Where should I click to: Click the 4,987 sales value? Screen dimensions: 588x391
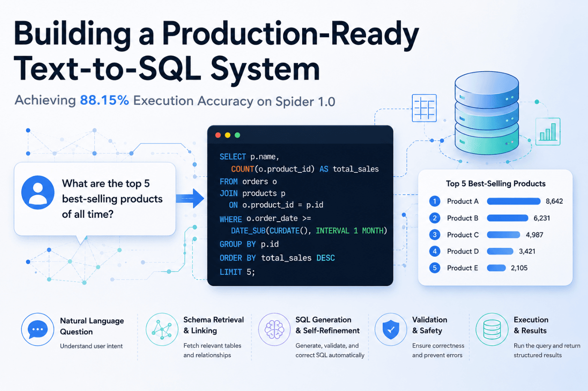tap(534, 235)
